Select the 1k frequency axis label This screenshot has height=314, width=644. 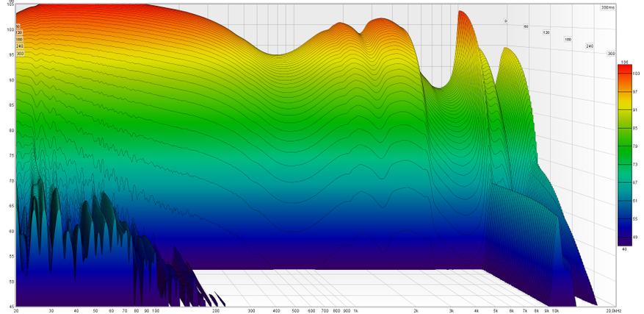tap(355, 310)
